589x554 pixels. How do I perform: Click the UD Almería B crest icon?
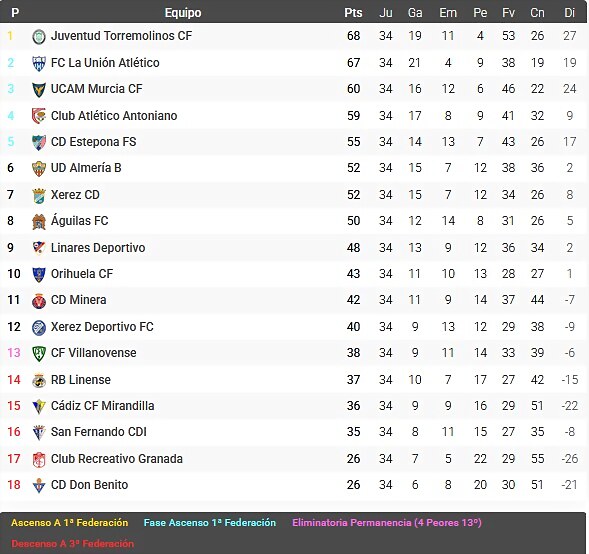click(39, 169)
